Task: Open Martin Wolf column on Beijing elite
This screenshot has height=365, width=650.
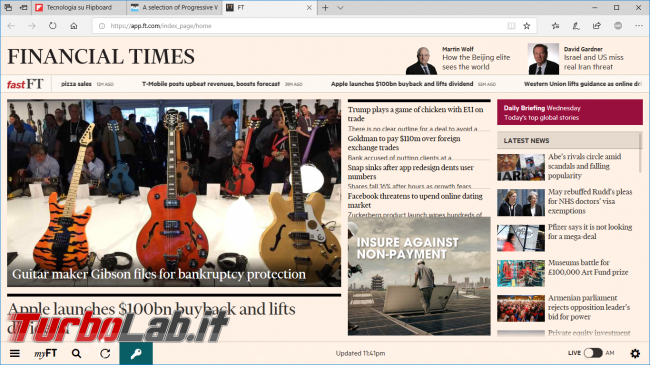Action: [476, 62]
